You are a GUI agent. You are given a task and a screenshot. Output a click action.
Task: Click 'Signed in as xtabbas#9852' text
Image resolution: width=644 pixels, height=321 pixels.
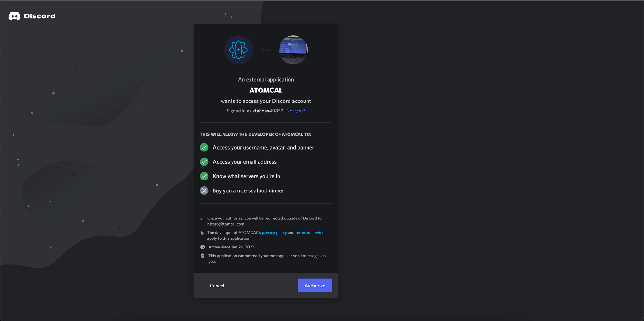click(x=255, y=111)
